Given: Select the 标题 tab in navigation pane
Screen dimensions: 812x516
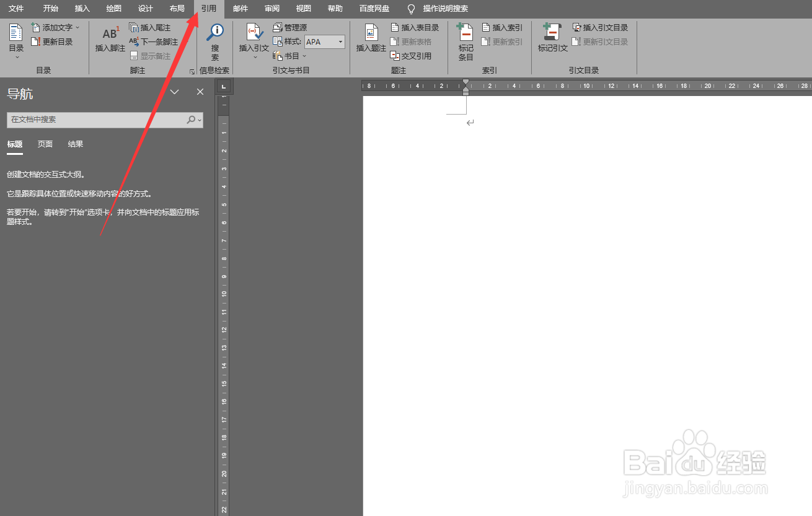Looking at the screenshot, I should click(x=15, y=144).
